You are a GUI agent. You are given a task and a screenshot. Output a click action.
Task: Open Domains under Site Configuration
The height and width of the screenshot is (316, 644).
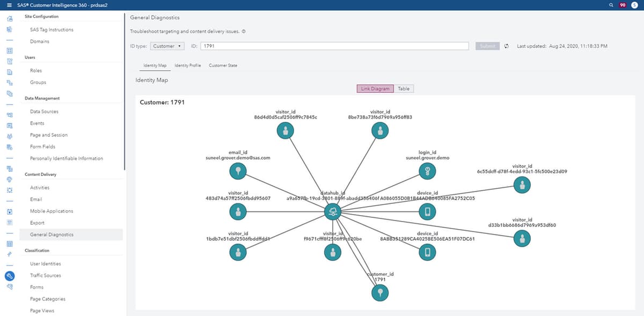tap(40, 41)
